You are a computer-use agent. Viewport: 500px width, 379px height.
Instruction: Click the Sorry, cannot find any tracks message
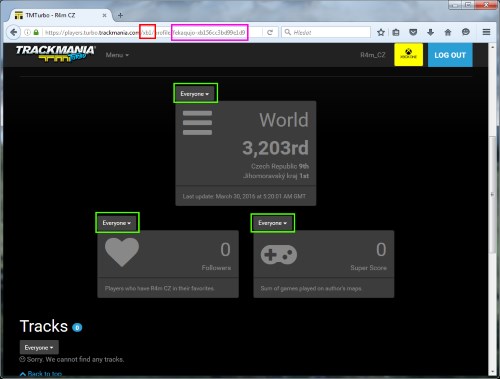(72, 359)
